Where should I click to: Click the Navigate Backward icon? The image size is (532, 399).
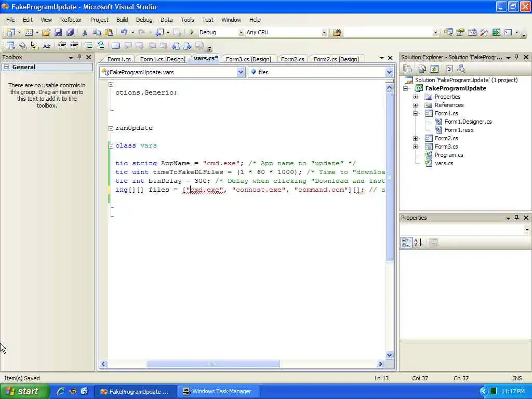pyautogui.click(x=159, y=32)
